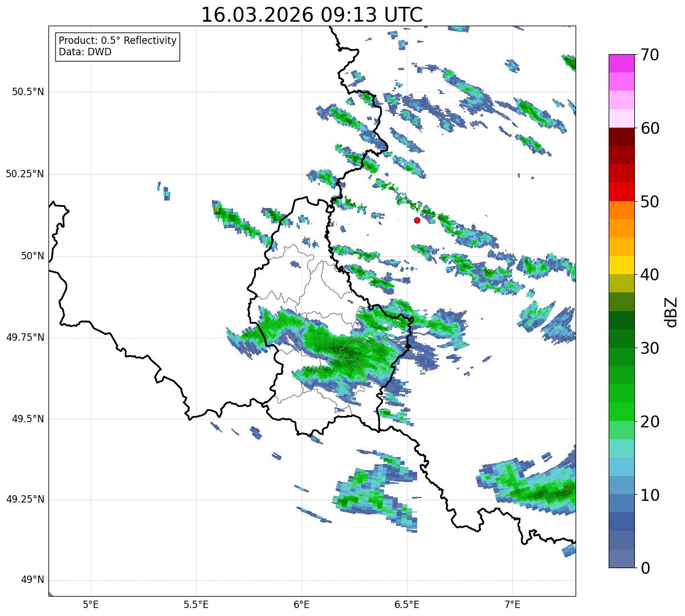Click the yellow 40 dBZ colorbar segment

[x=621, y=265]
